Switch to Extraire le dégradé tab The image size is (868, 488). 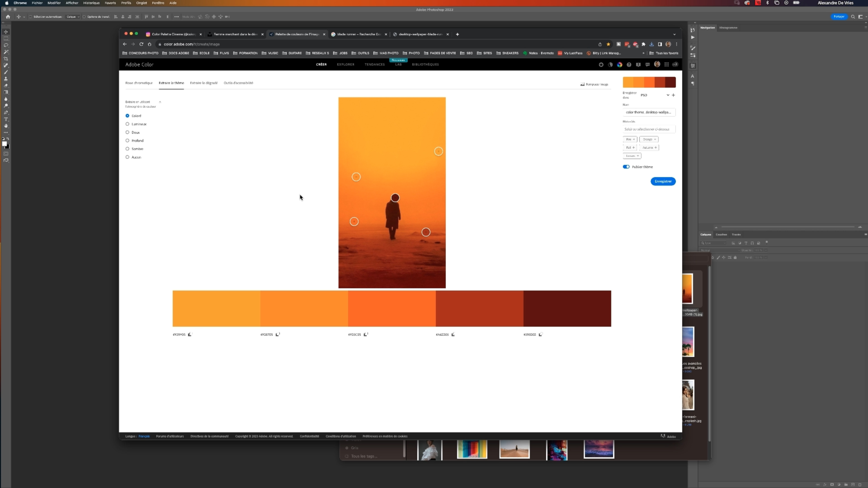click(203, 83)
